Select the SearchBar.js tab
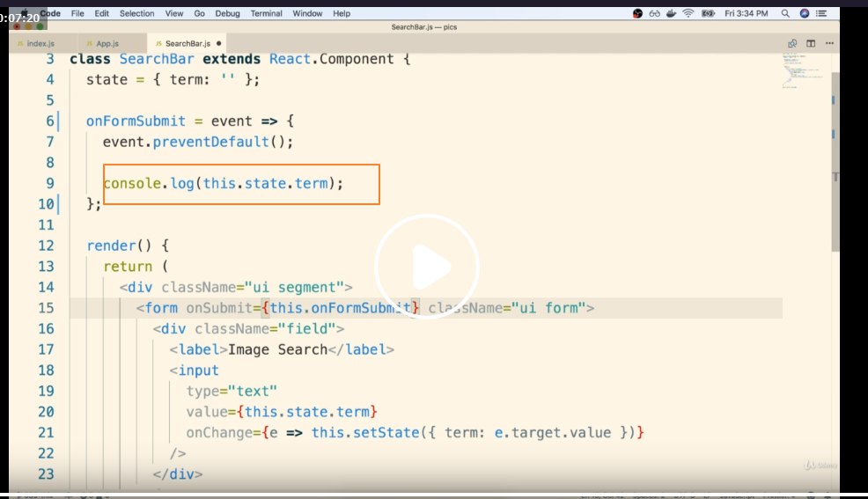The height and width of the screenshot is (499, 868). click(x=188, y=43)
